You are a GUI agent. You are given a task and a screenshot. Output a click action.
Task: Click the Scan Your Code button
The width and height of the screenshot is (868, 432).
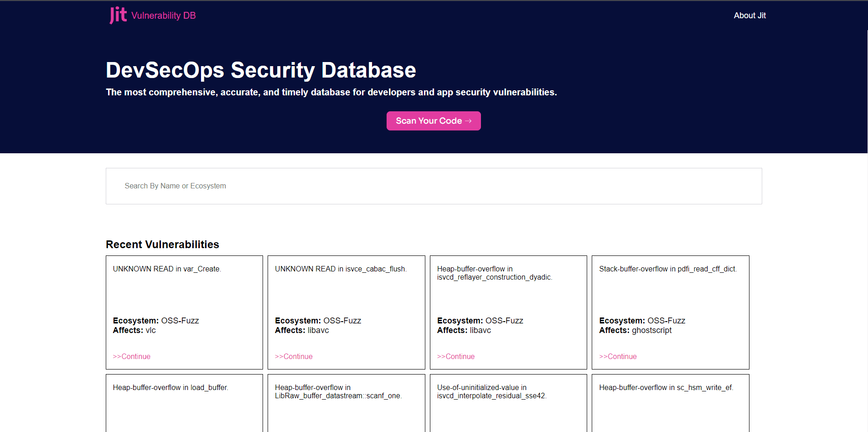coord(434,121)
